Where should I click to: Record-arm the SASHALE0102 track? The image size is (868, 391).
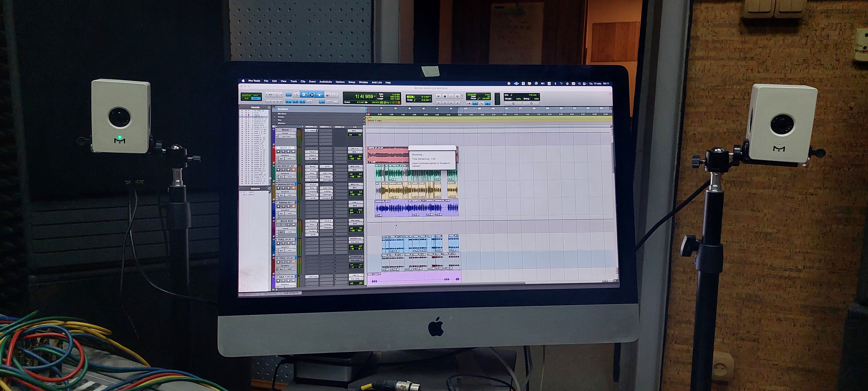[279, 188]
